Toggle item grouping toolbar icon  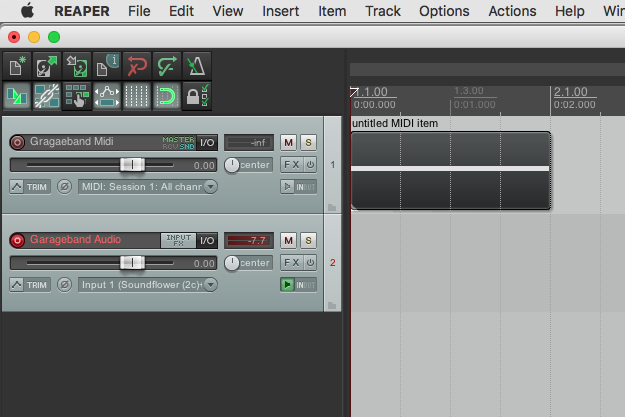click(47, 96)
